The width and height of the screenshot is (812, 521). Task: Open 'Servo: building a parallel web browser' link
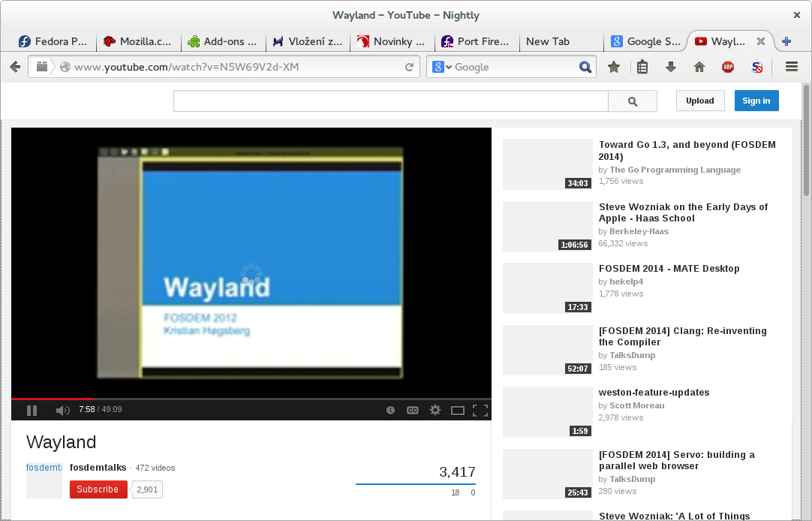pyautogui.click(x=677, y=460)
